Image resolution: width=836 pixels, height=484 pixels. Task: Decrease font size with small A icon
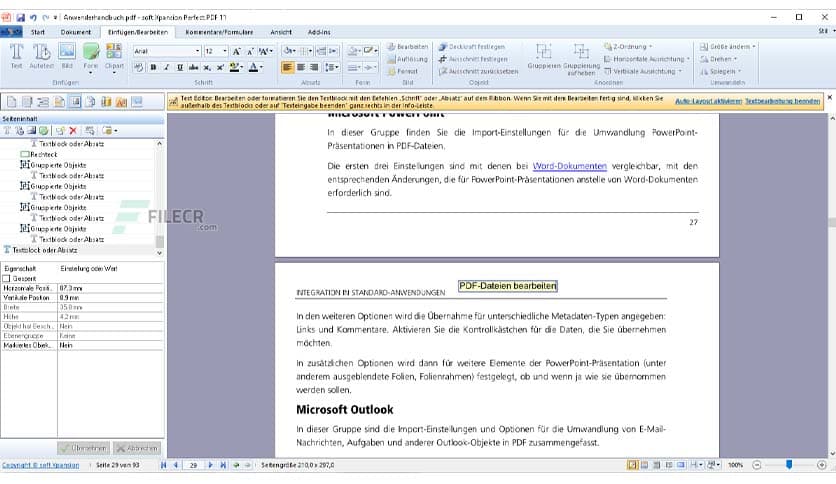click(250, 51)
